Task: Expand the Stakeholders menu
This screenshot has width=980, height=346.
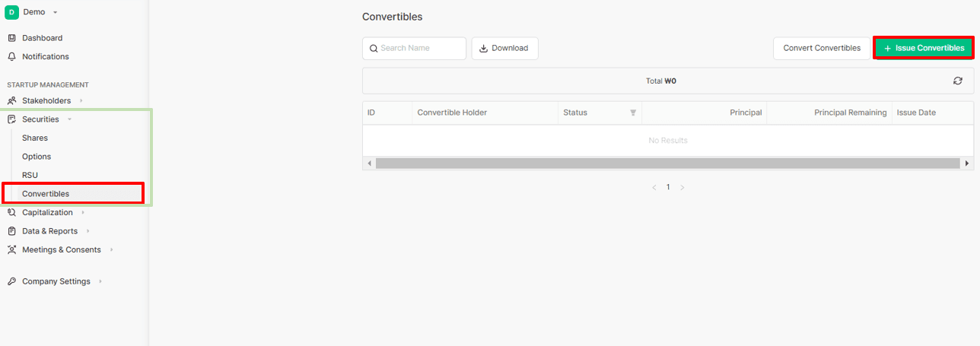Action: point(46,100)
